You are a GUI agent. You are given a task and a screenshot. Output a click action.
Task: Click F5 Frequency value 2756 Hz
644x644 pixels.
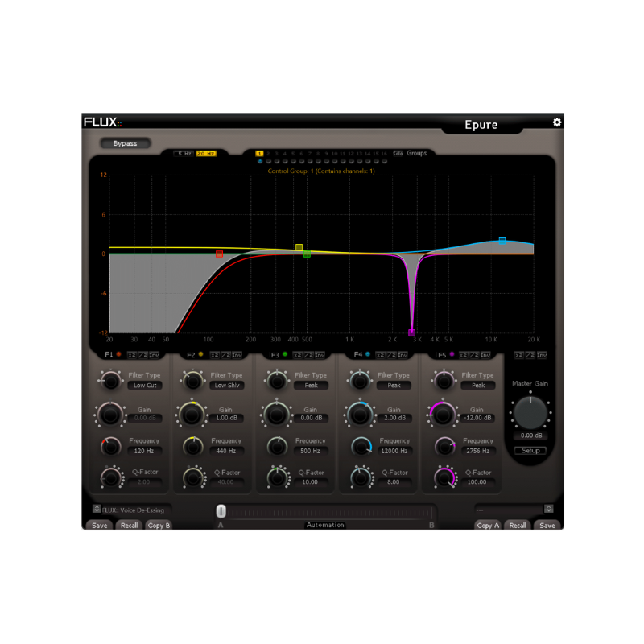coord(478,451)
